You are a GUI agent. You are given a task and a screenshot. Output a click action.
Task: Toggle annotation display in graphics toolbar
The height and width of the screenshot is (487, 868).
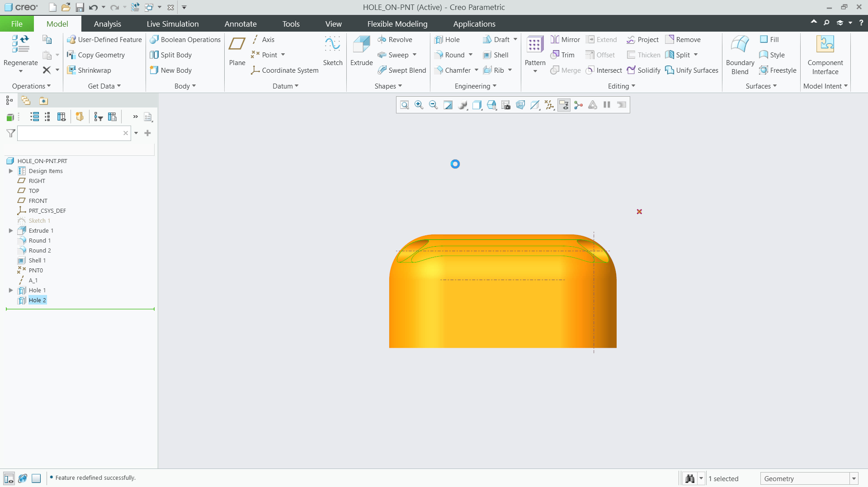pos(564,105)
